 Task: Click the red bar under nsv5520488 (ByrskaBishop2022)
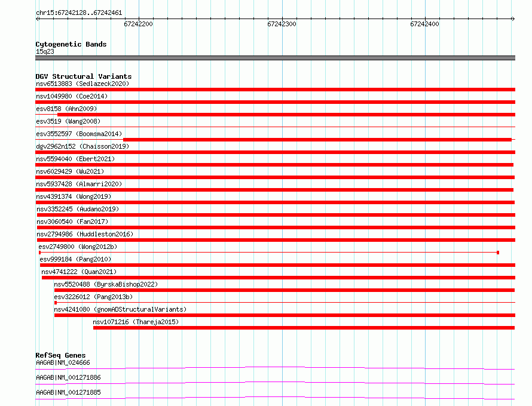[285, 290]
